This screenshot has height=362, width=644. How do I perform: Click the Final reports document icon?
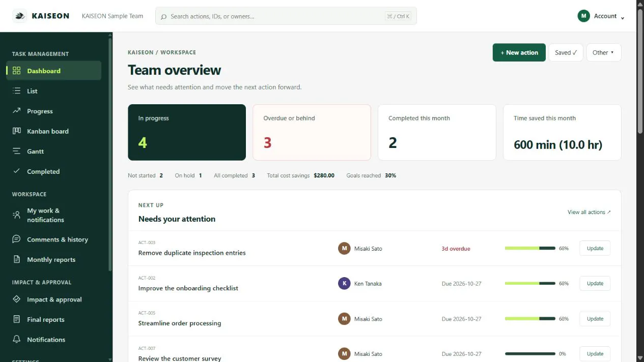click(x=17, y=319)
